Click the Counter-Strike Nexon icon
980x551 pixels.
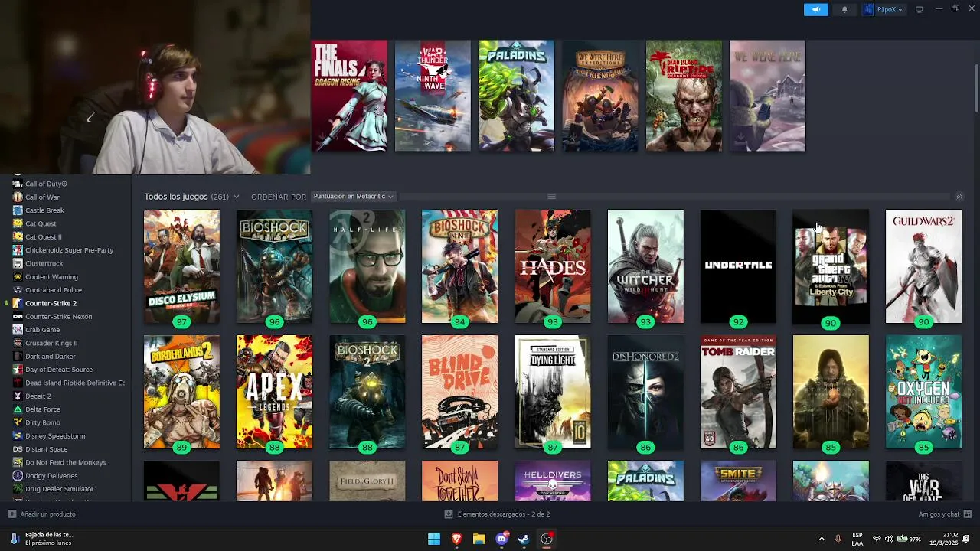(x=18, y=316)
